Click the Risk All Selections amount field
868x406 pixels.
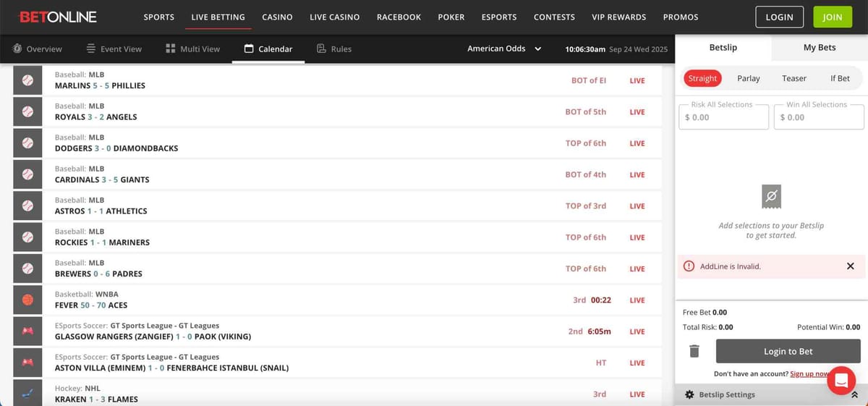[x=723, y=117]
